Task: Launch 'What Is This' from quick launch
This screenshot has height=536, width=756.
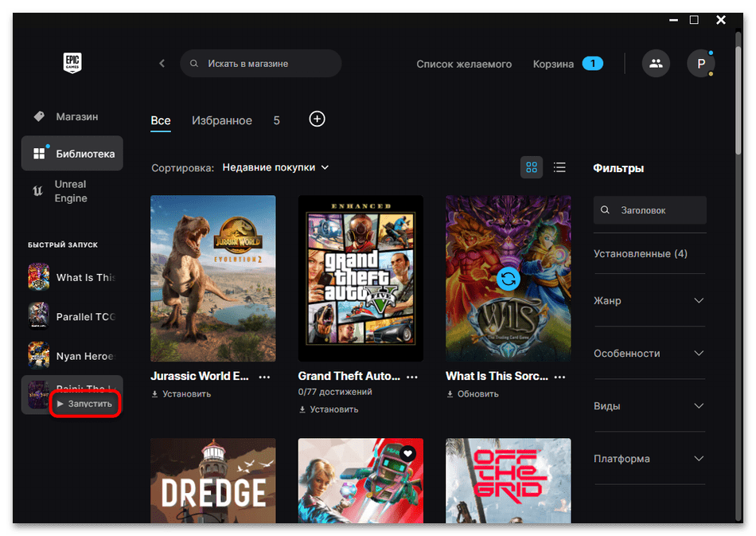Action: pyautogui.click(x=86, y=277)
